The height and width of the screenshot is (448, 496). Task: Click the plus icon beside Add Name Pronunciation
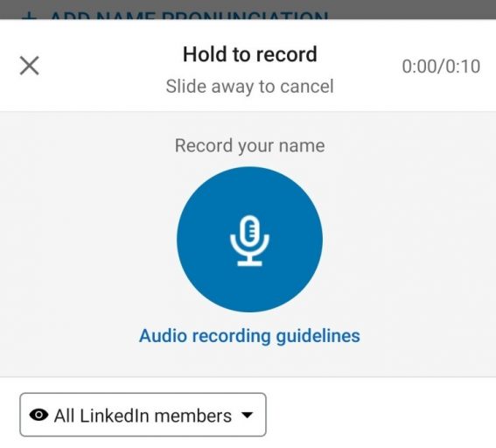(x=30, y=16)
